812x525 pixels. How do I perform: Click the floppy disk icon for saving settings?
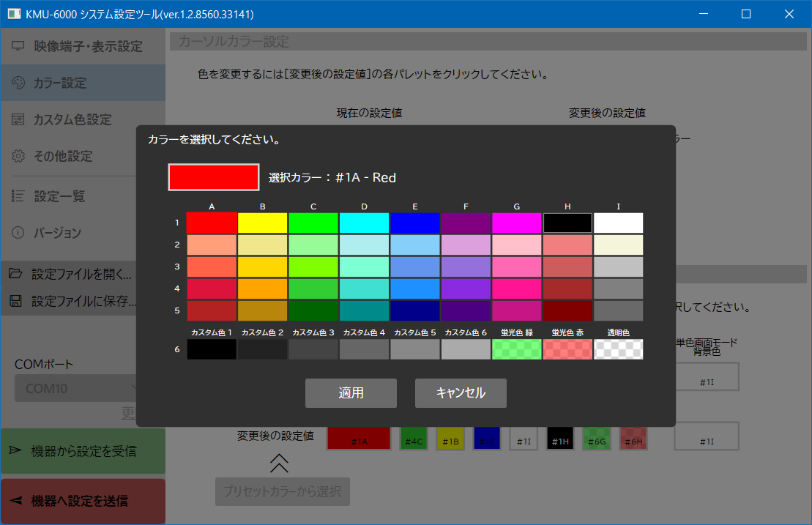[x=15, y=301]
